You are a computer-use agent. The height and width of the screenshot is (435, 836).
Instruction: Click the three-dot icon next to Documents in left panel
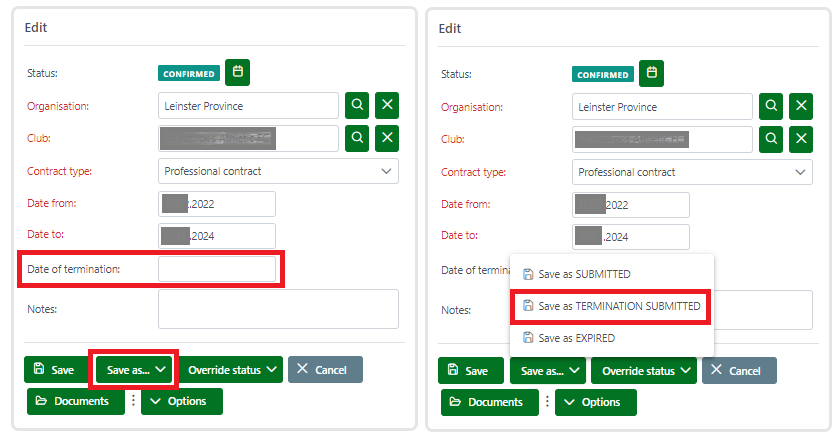point(132,401)
